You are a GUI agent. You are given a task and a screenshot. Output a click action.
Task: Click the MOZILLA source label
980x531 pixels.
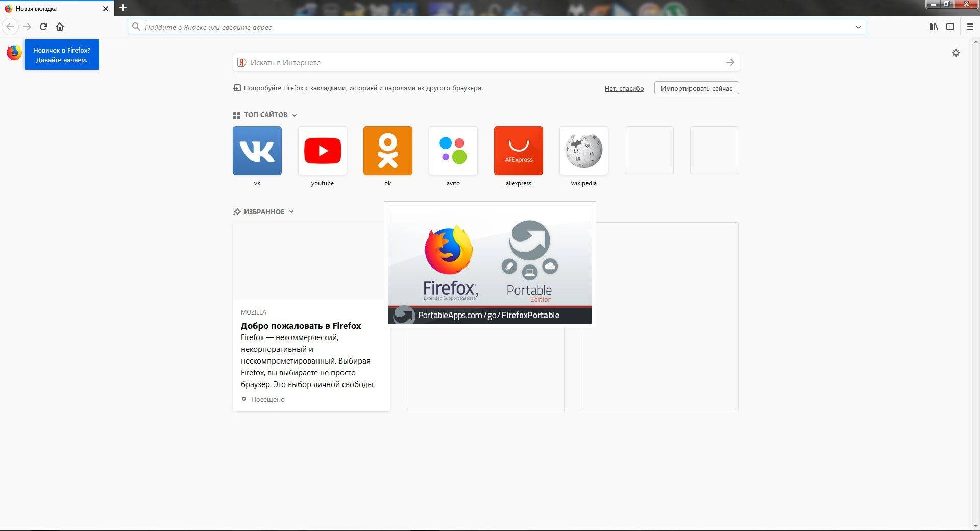254,312
